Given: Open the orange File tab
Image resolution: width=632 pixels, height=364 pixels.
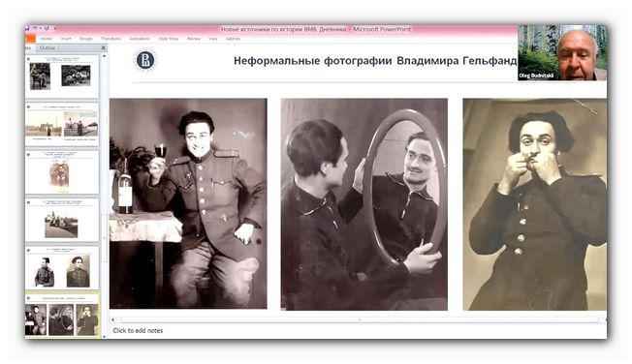Looking at the screenshot, I should click(30, 39).
